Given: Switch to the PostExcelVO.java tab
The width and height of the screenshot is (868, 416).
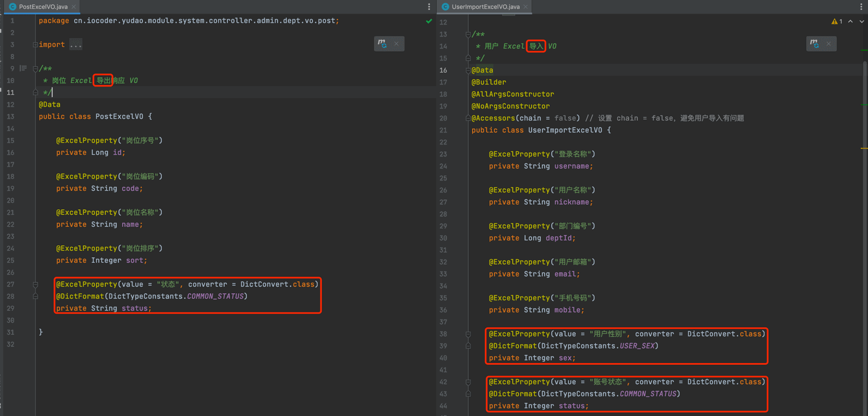Looking at the screenshot, I should [43, 7].
